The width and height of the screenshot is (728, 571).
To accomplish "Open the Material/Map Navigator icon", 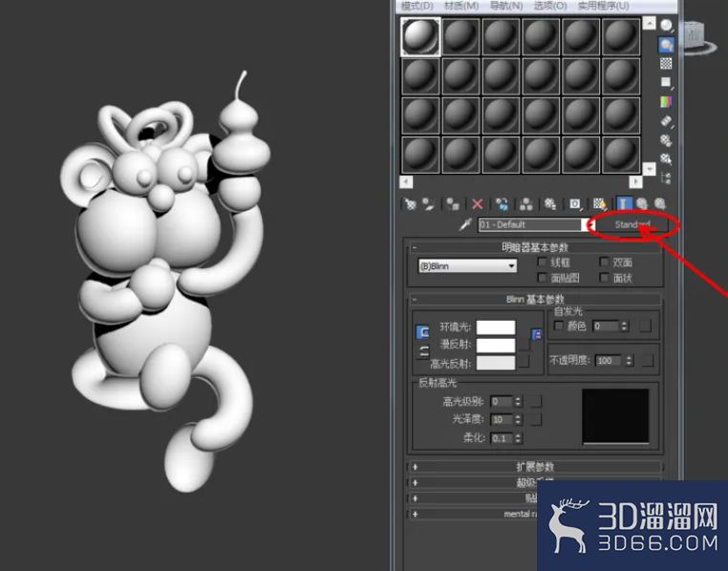I will [666, 179].
